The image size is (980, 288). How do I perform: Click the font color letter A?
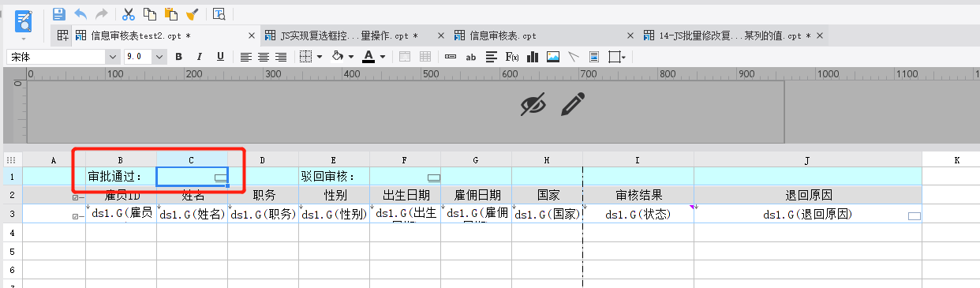click(x=368, y=57)
